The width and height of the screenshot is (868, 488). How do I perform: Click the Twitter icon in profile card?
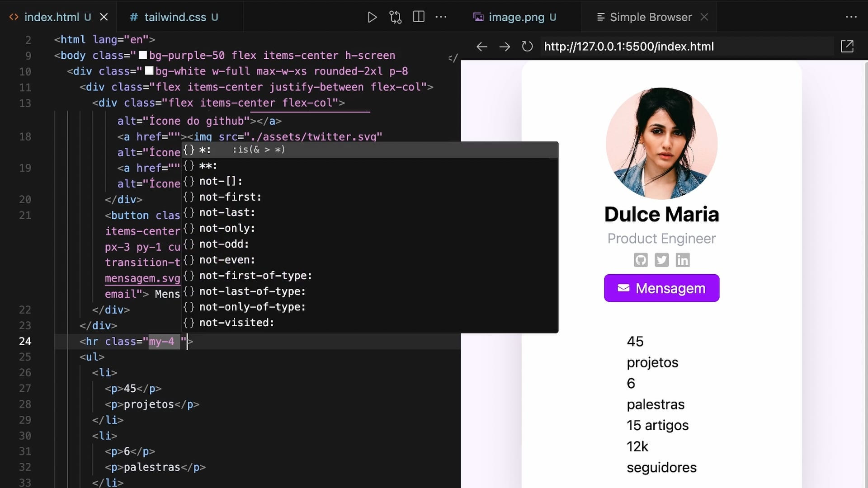(x=661, y=260)
